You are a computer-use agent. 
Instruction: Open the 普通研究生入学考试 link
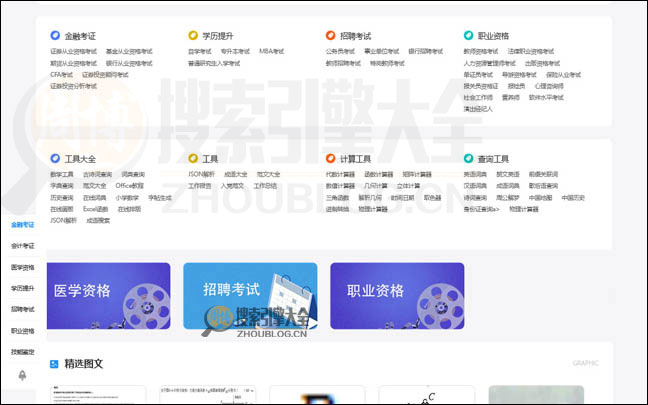(214, 63)
